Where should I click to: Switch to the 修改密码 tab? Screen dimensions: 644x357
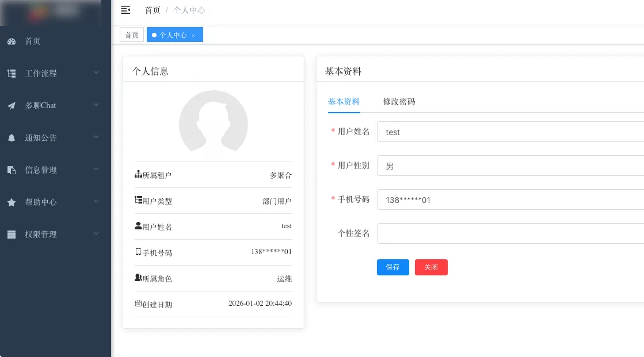pos(399,102)
